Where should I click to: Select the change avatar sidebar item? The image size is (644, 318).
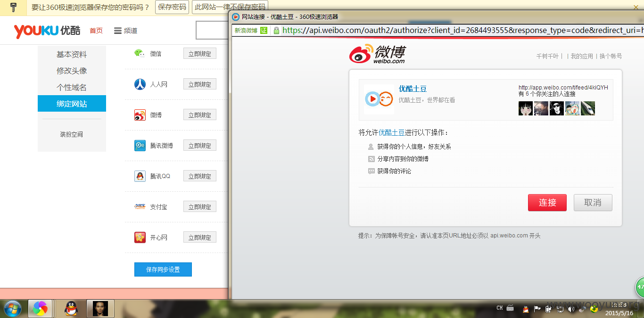pyautogui.click(x=72, y=71)
